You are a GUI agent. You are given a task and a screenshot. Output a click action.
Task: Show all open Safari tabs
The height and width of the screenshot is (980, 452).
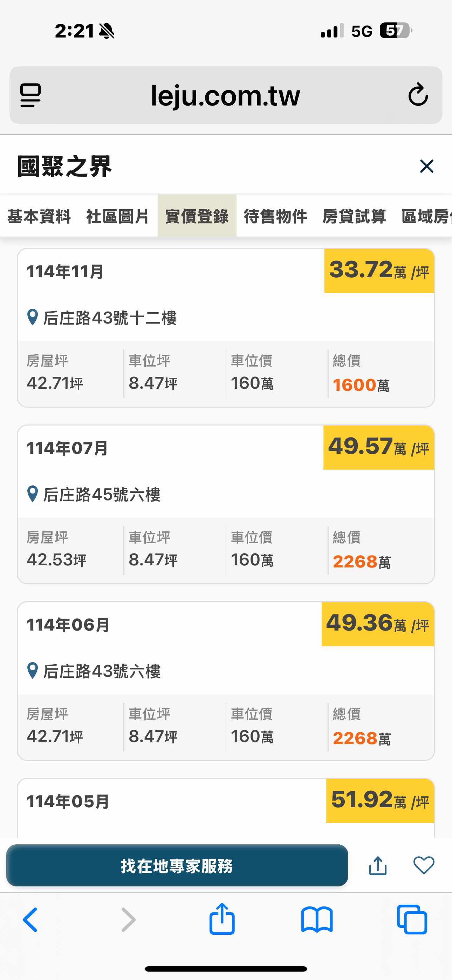412,920
